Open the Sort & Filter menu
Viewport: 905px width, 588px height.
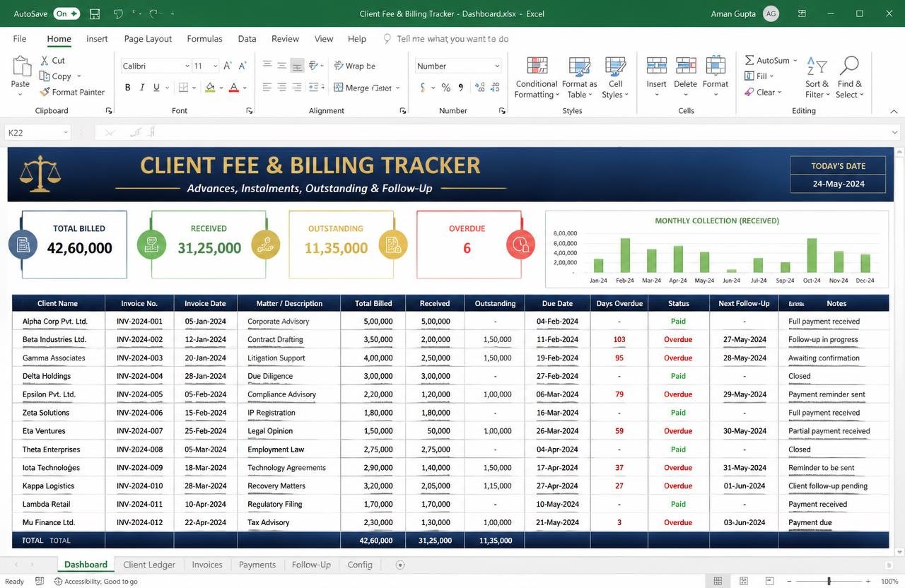tap(817, 78)
